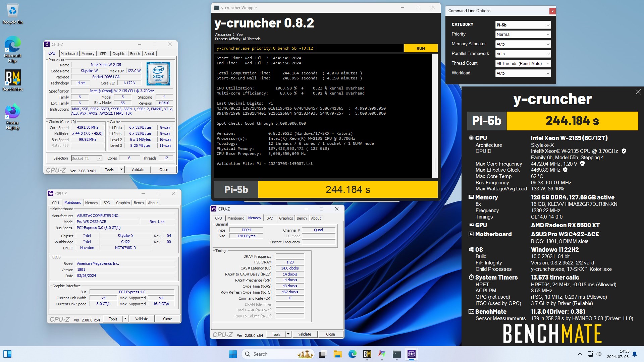Click the Close button in CPU-Z Memory window
Image resolution: width=644 pixels, height=362 pixels.
(x=330, y=334)
